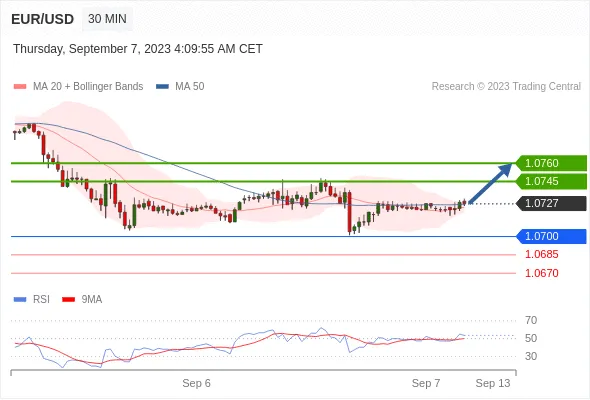
Task: Click the 9MA legend label
Action: pos(92,300)
